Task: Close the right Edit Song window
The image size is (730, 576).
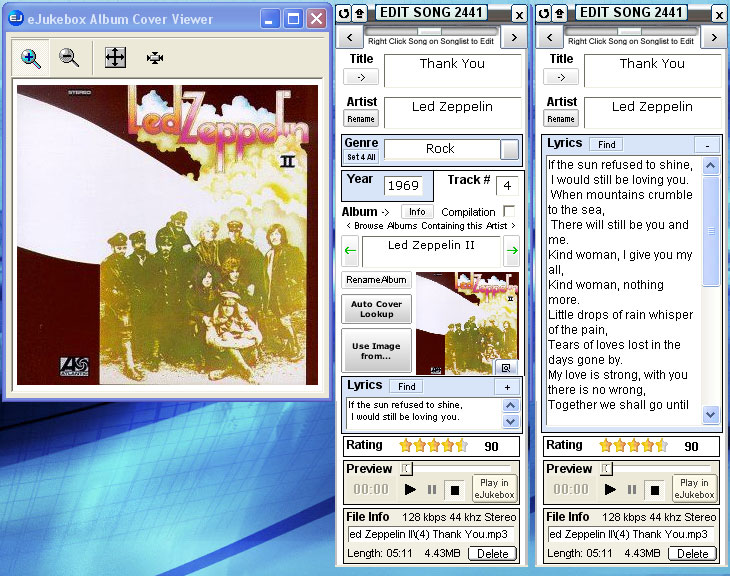Action: coord(719,15)
